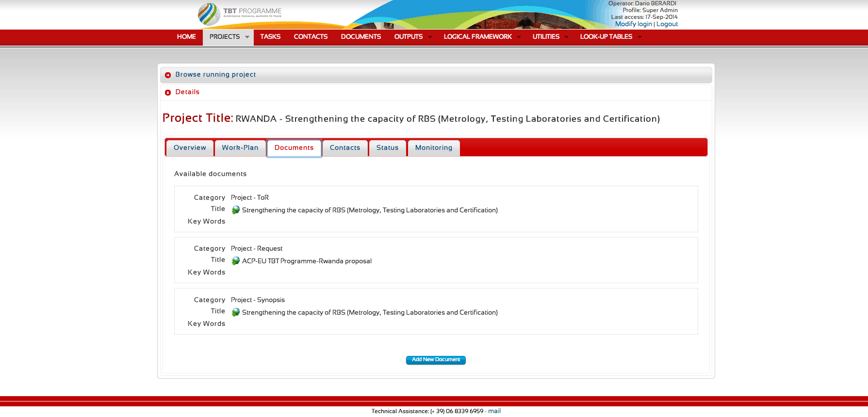Open globe icon of Project - ToR document

pyautogui.click(x=236, y=210)
